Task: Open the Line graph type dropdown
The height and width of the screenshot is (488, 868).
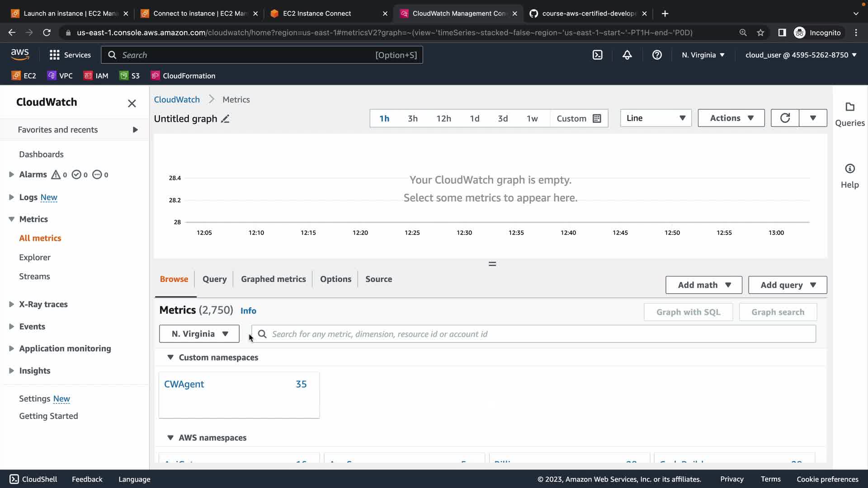Action: tap(656, 118)
